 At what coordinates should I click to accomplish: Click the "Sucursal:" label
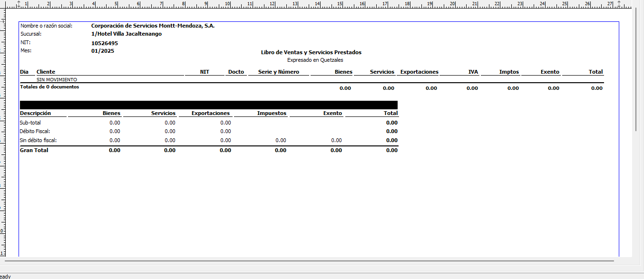click(x=31, y=34)
